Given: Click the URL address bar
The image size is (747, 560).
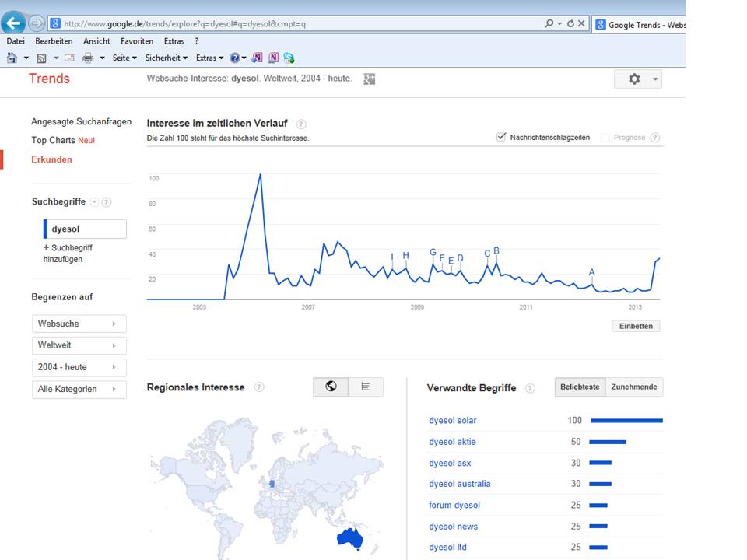Looking at the screenshot, I should point(296,23).
